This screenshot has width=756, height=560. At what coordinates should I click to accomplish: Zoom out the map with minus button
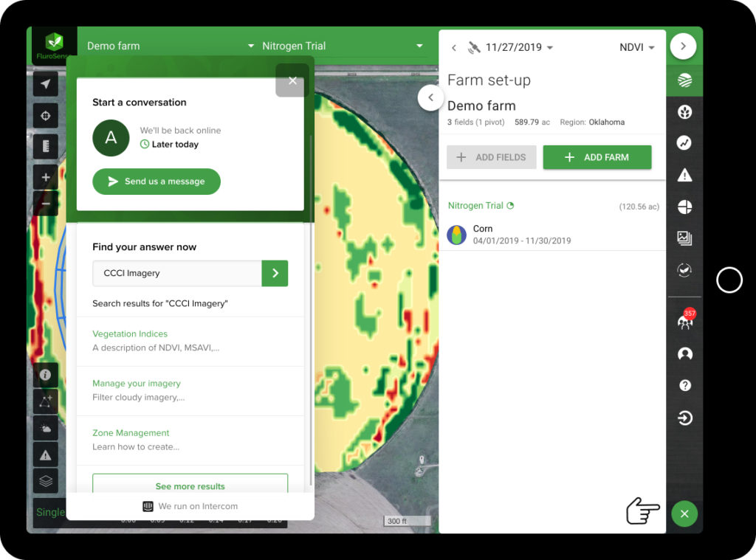[46, 204]
